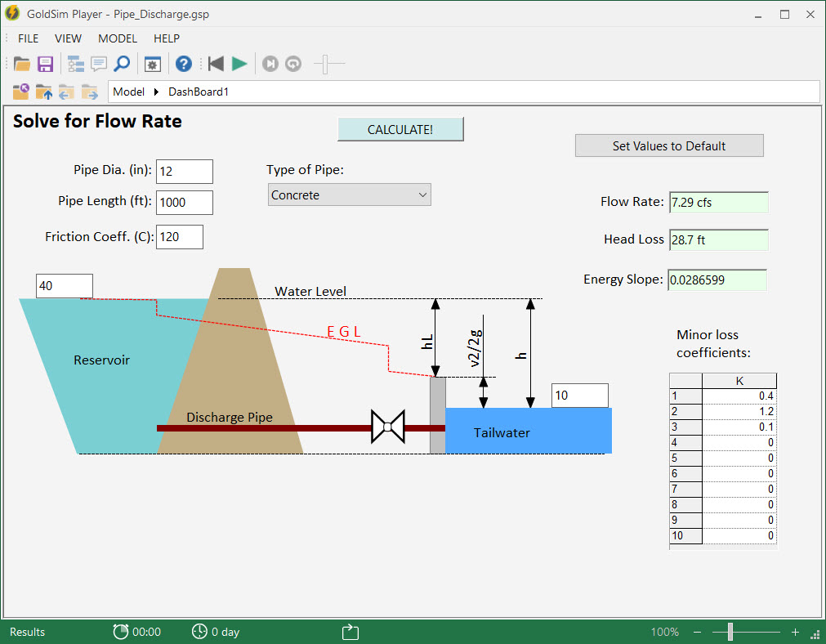Image resolution: width=826 pixels, height=644 pixels.
Task: Run the model with green play icon
Action: [x=239, y=64]
